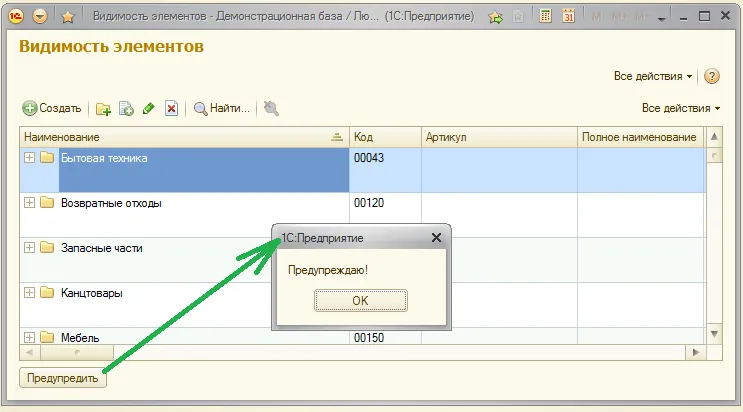Click the folder icon of Мебель

(47, 337)
